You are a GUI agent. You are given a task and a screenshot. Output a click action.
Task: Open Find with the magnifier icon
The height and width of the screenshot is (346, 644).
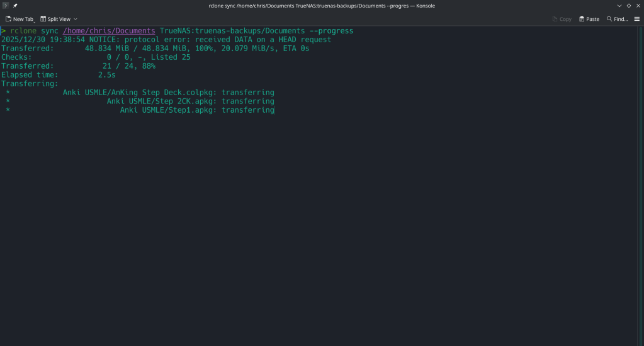click(609, 19)
